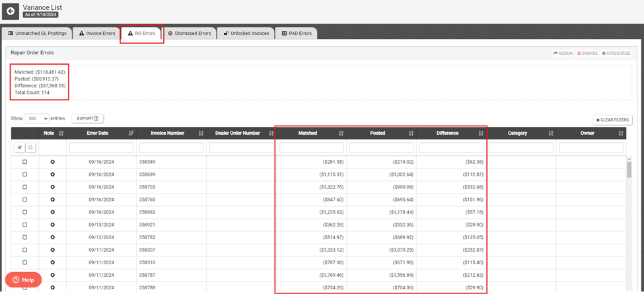Screen dimensions: 644x294
Task: Click the note plus icon for invoice 358765
Action: [53, 200]
